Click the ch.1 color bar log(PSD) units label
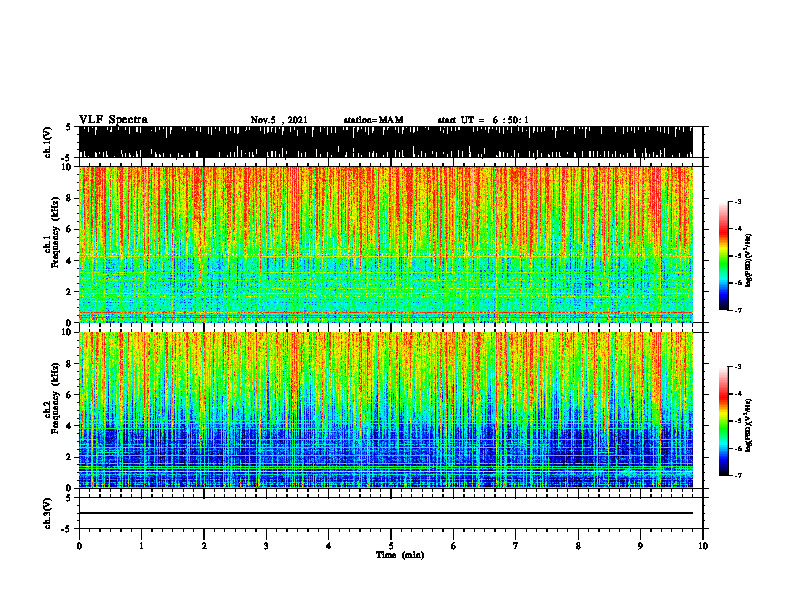The image size is (792, 612). pos(749,260)
